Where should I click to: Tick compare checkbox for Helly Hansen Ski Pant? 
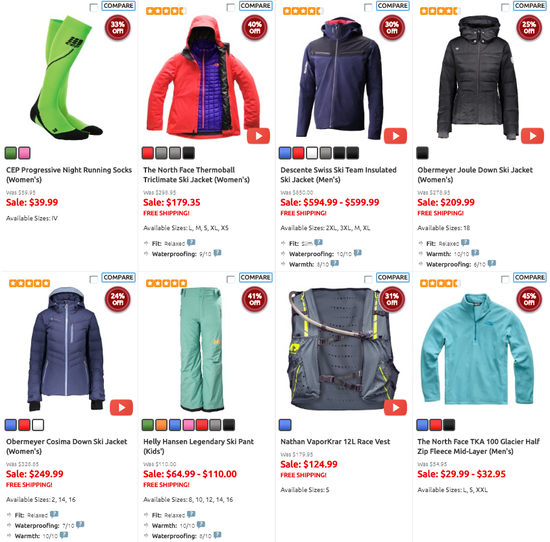pyautogui.click(x=231, y=279)
